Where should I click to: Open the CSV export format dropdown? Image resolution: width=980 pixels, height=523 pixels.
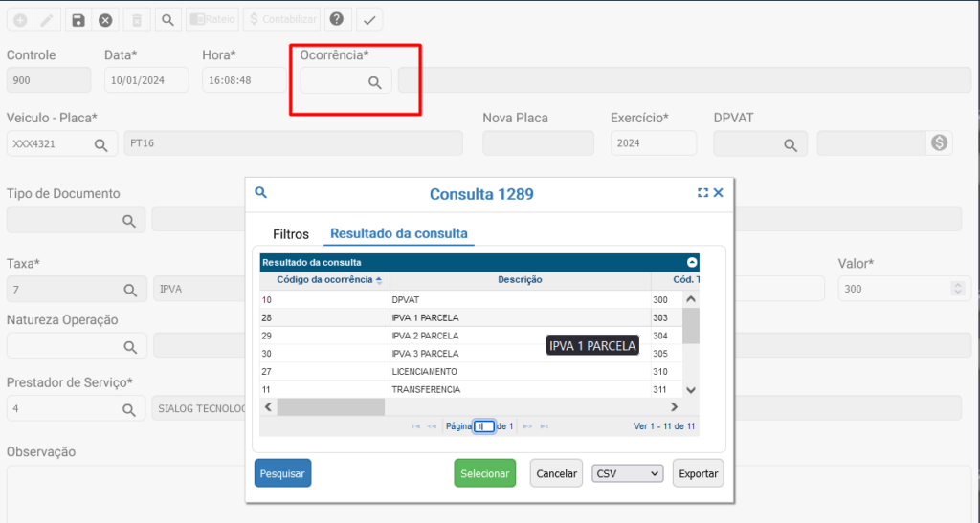coord(628,473)
